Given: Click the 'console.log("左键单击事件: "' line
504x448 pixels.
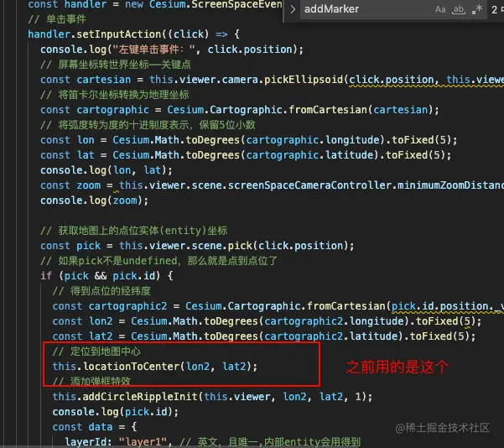Looking at the screenshot, I should click(x=172, y=49).
